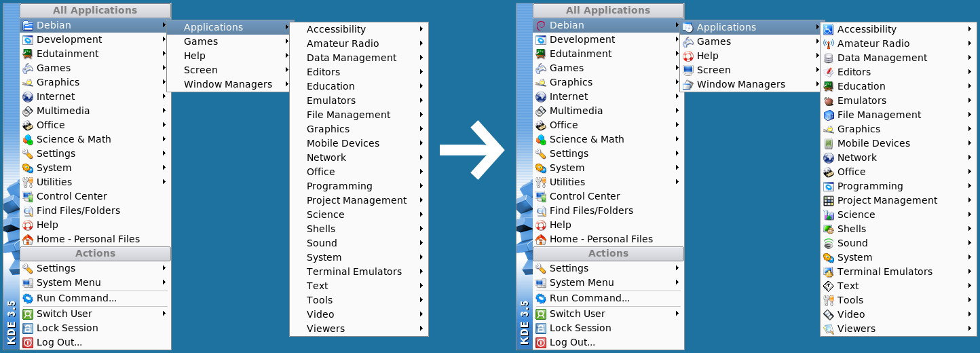
Task: Open Games in the icon-less Debian submenu
Action: [x=229, y=41]
